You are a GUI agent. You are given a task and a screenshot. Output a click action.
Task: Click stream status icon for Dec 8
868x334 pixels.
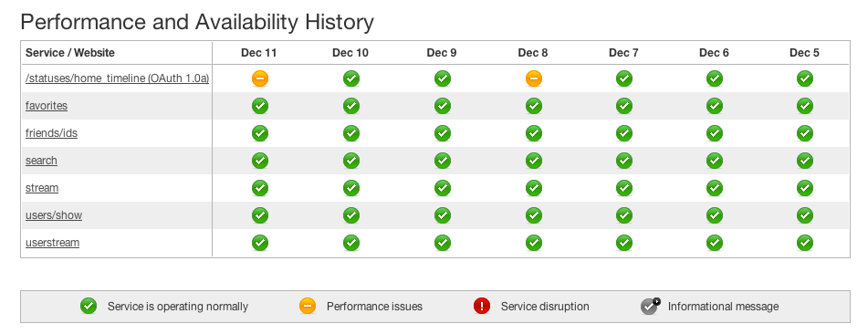pyautogui.click(x=534, y=188)
